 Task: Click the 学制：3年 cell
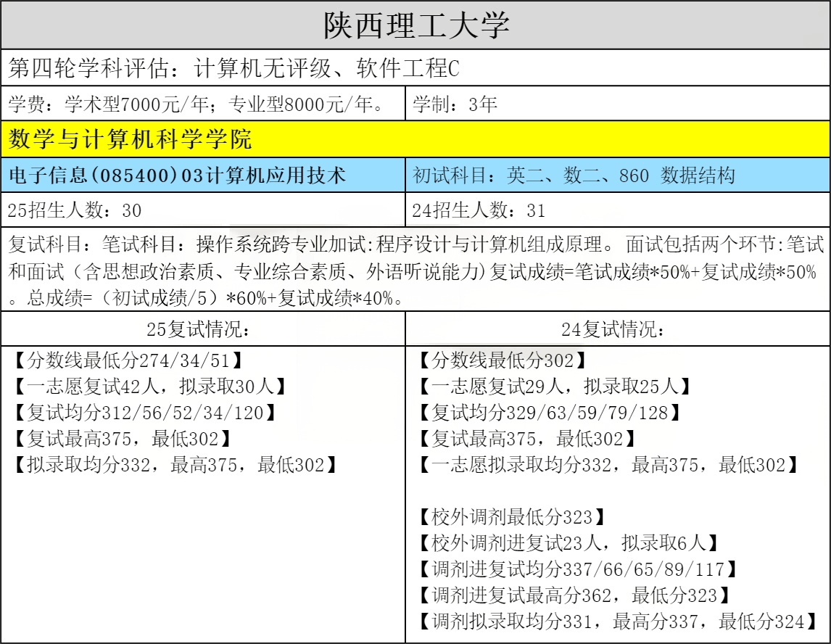point(455,104)
